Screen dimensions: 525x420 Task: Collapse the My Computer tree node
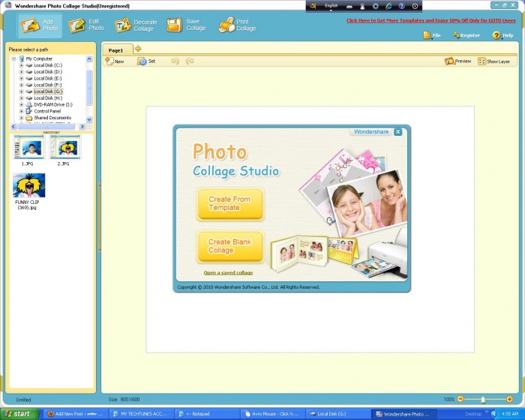pyautogui.click(x=14, y=58)
